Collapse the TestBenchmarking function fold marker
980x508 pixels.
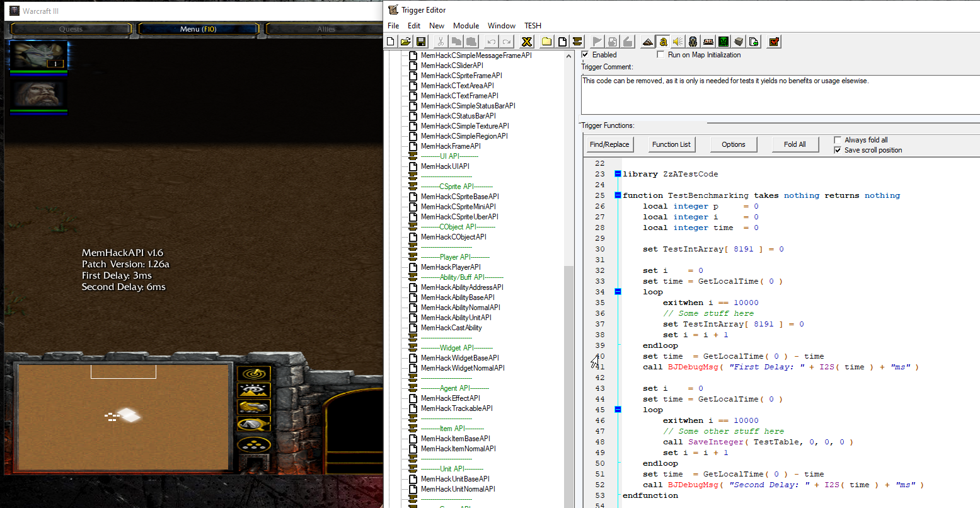[618, 195]
